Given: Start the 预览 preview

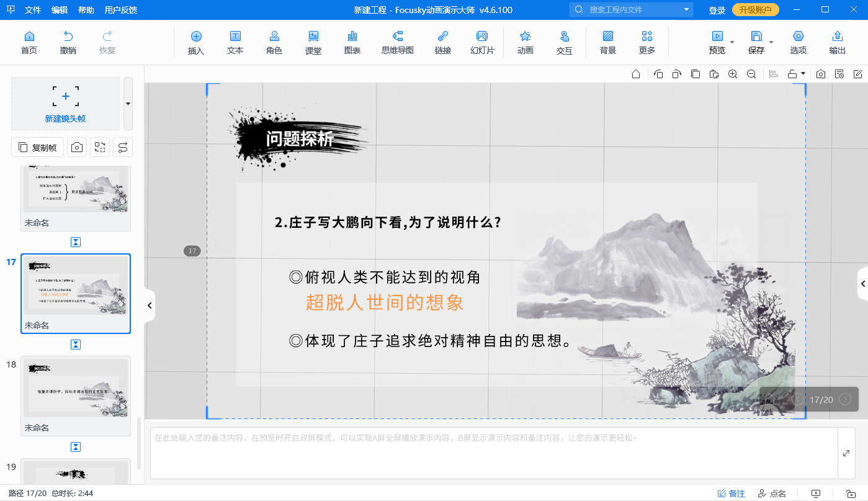Looking at the screenshot, I should click(717, 43).
